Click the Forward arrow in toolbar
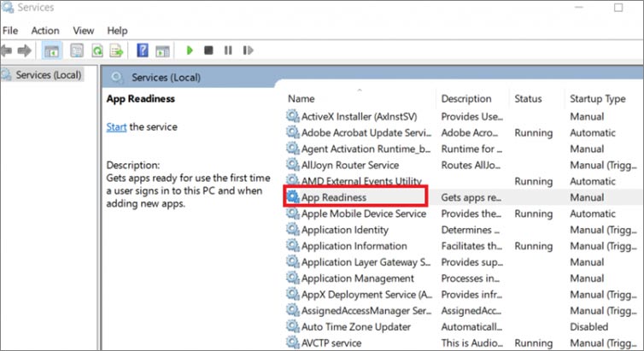The width and height of the screenshot is (644, 351). pyautogui.click(x=25, y=50)
